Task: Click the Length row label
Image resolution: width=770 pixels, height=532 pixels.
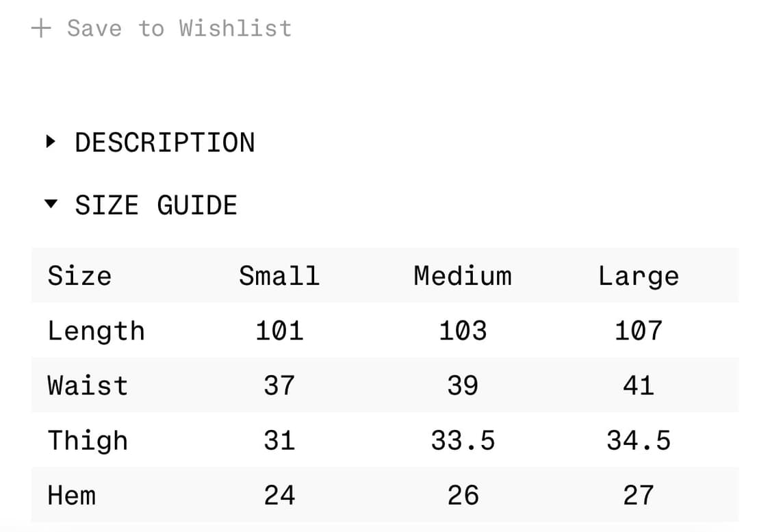Action: click(96, 331)
